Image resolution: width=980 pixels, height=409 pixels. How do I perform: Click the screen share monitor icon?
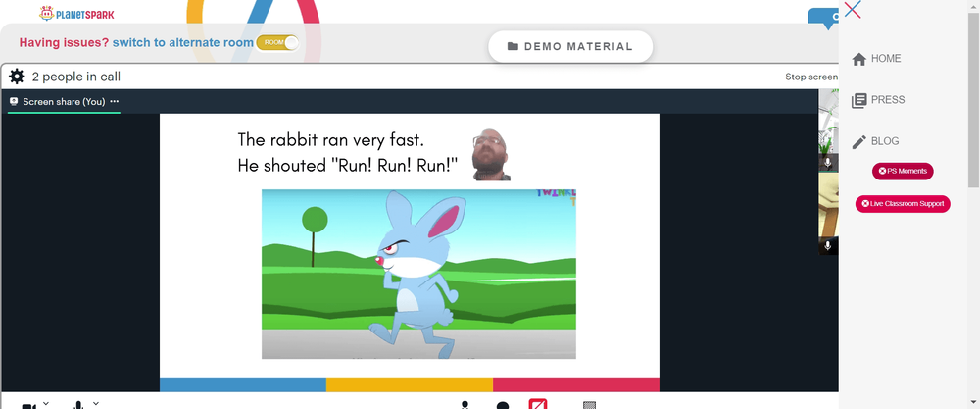point(14,101)
